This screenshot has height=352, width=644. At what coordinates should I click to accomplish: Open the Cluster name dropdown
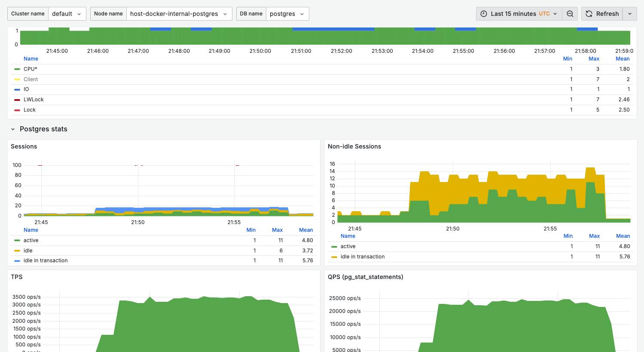pos(67,14)
